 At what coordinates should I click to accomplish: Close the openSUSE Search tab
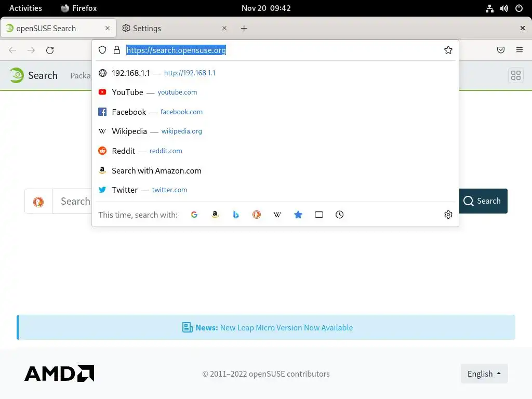(x=108, y=28)
